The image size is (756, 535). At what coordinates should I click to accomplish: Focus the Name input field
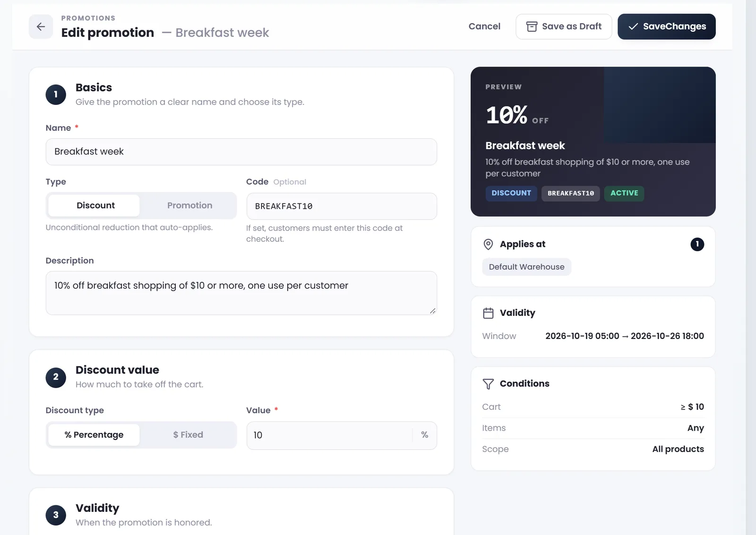click(x=241, y=152)
